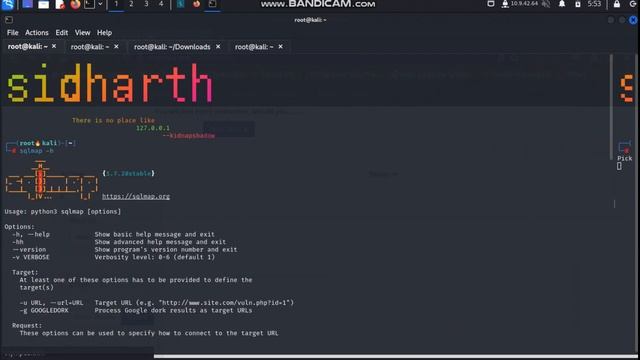This screenshot has height=360, width=640.
Task: Close the terminal window with blue X
Action: tap(633, 20)
